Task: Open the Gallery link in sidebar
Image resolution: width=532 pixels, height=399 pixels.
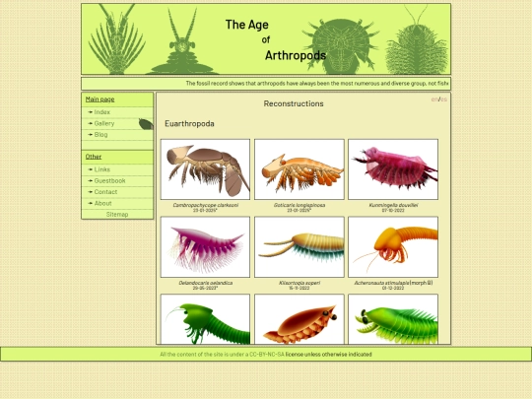Action: [104, 123]
